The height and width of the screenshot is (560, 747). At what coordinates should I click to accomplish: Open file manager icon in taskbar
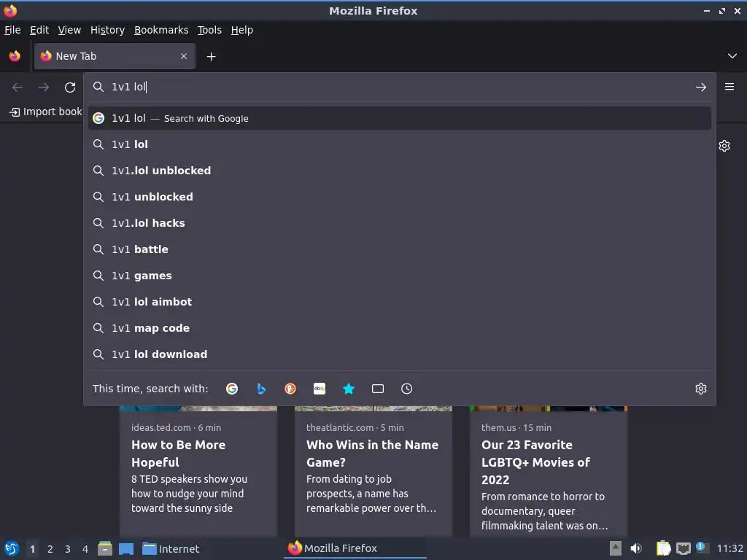tap(105, 548)
